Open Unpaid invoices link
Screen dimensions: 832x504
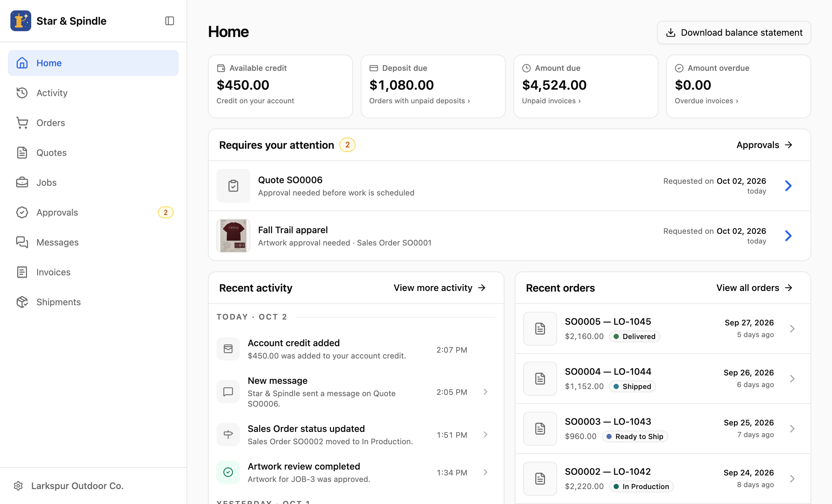[x=551, y=101]
